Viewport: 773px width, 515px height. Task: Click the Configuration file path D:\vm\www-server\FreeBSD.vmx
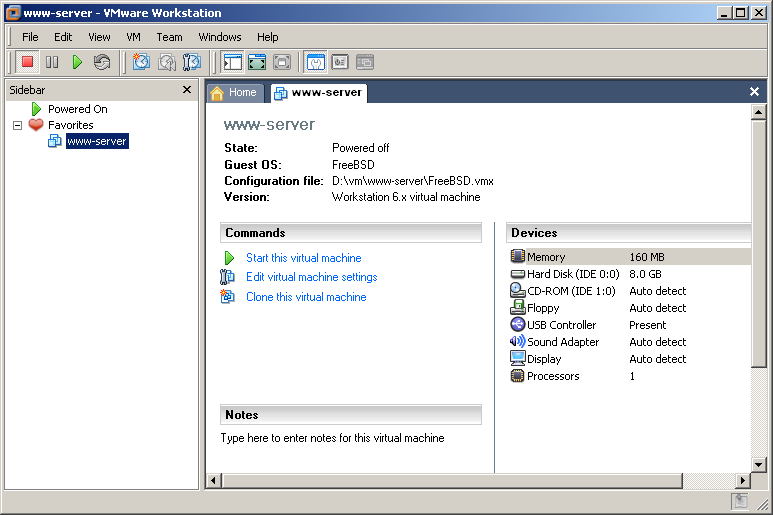tap(413, 181)
